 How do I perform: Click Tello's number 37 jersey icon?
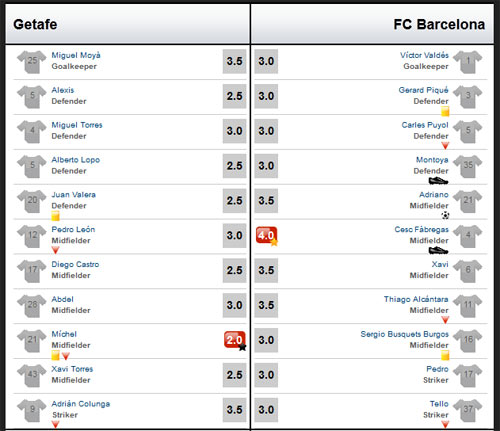(468, 410)
